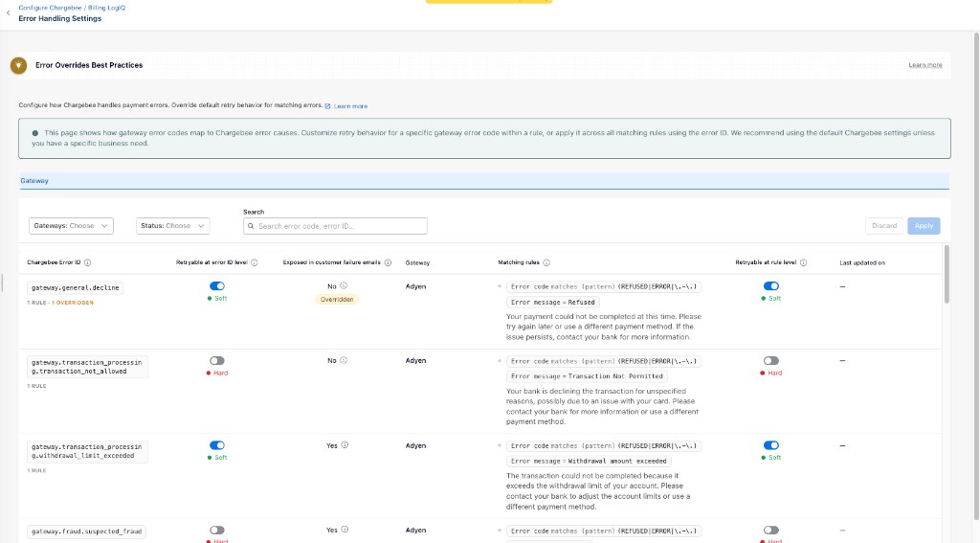Viewport: 980px width, 543px height.
Task: Toggle rule level retry for Withdrawal amount exceeded rule
Action: 770,445
